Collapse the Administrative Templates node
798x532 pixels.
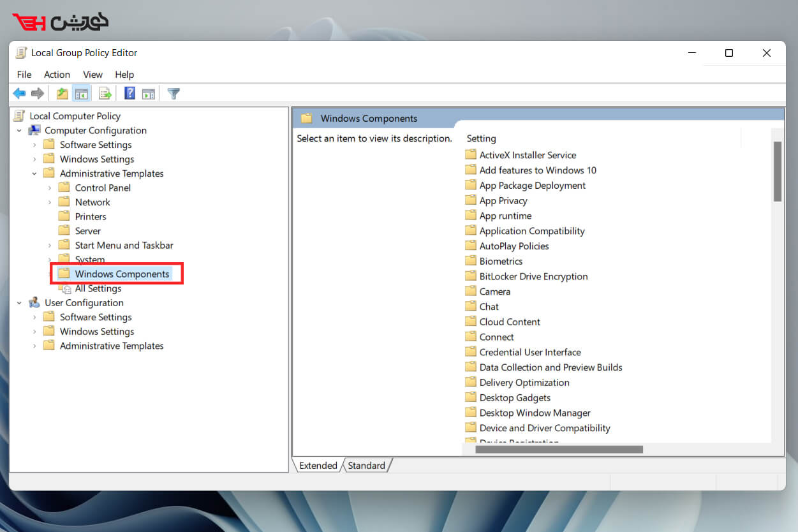(x=34, y=173)
